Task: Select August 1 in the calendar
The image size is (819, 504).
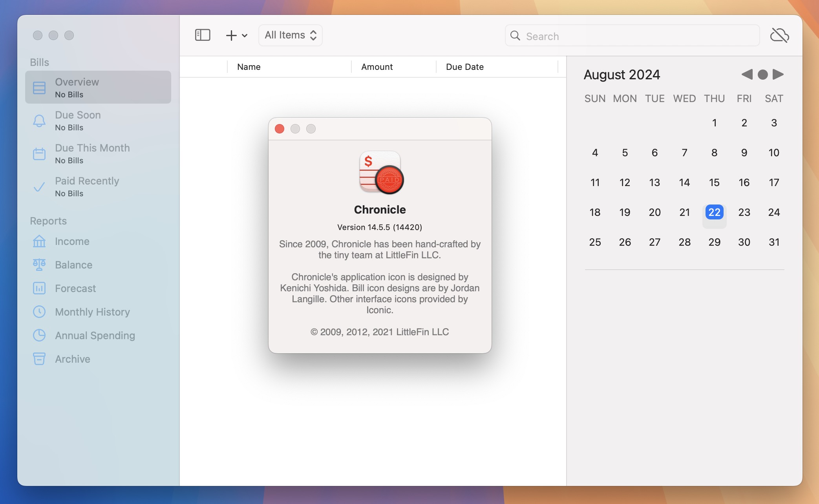Action: (714, 123)
